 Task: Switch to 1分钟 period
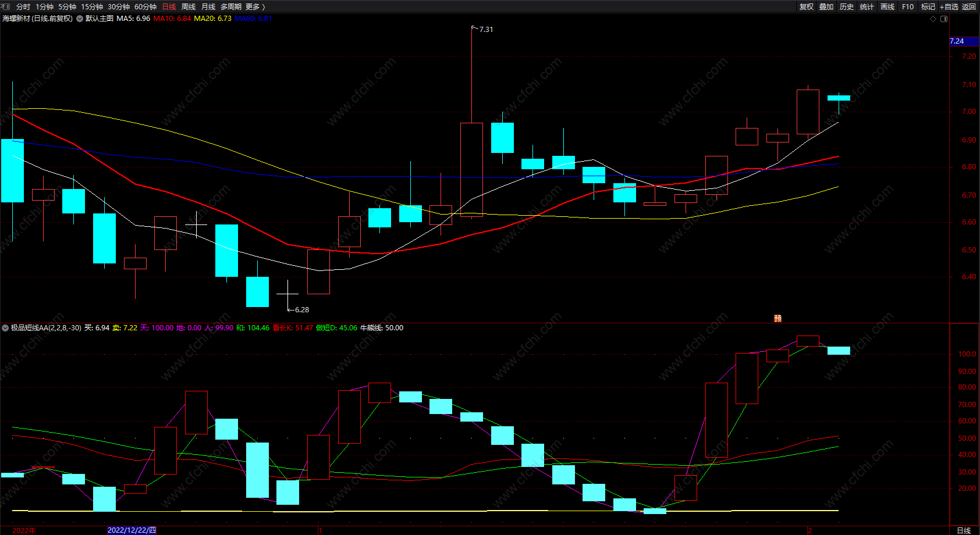[x=44, y=7]
